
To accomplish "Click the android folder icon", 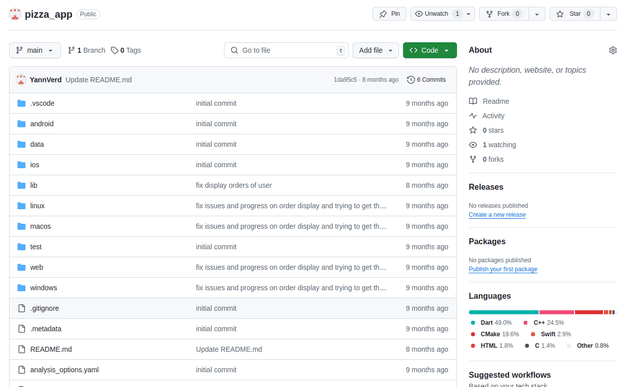I will (x=22, y=124).
